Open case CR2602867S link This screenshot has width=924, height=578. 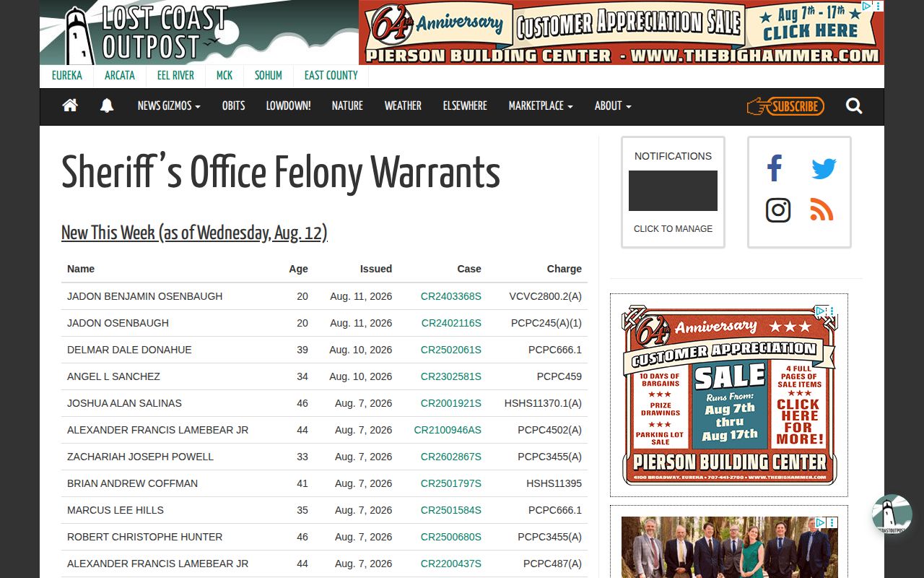[x=451, y=457]
